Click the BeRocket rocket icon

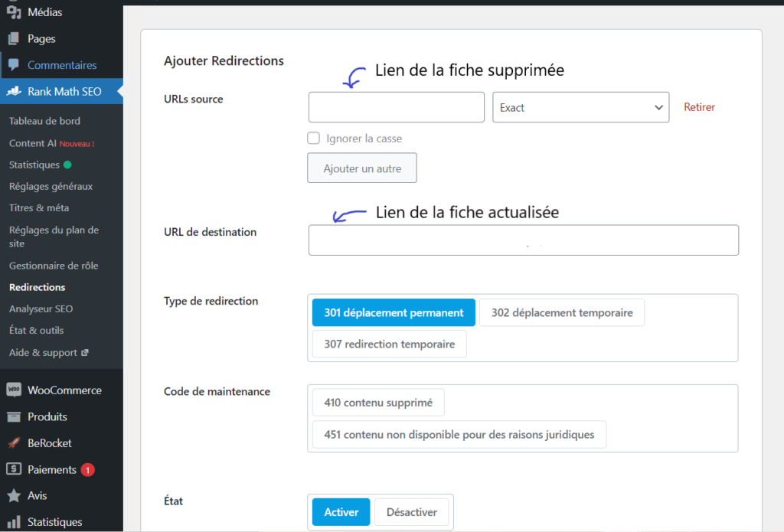coord(14,443)
